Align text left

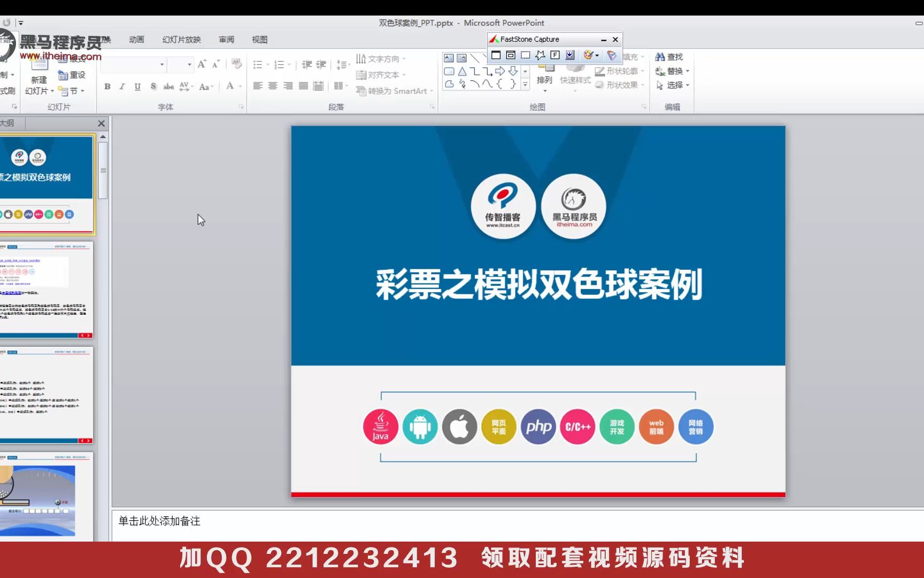(x=258, y=86)
